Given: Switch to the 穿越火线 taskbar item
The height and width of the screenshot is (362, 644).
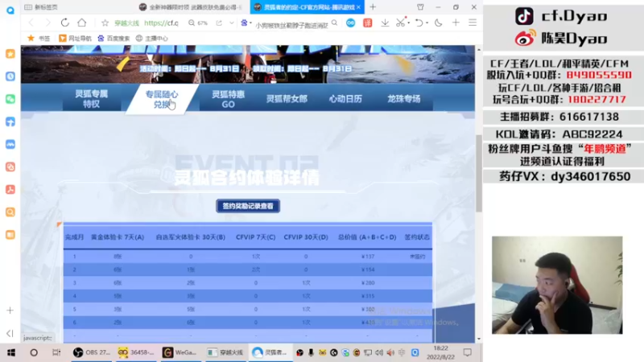Looking at the screenshot, I should coord(225,352).
